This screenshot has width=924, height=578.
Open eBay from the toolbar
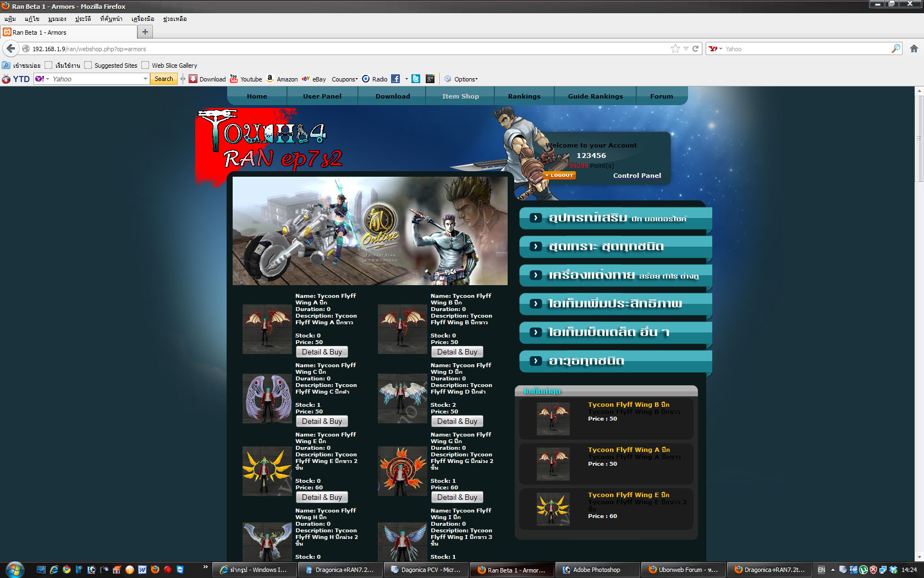(314, 79)
